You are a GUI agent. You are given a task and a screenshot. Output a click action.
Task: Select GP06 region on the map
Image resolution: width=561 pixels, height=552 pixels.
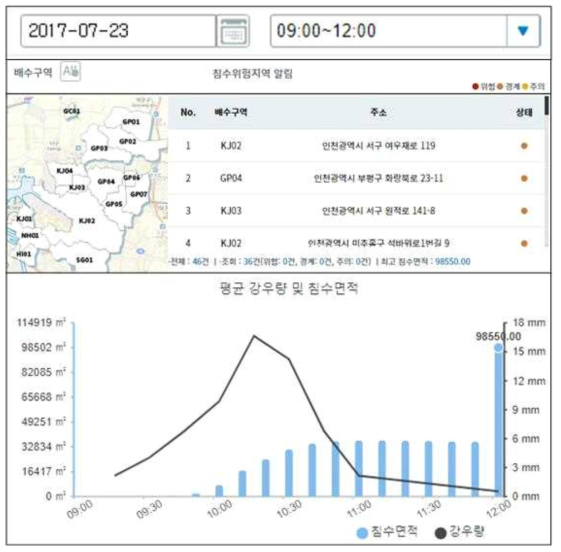[131, 178]
